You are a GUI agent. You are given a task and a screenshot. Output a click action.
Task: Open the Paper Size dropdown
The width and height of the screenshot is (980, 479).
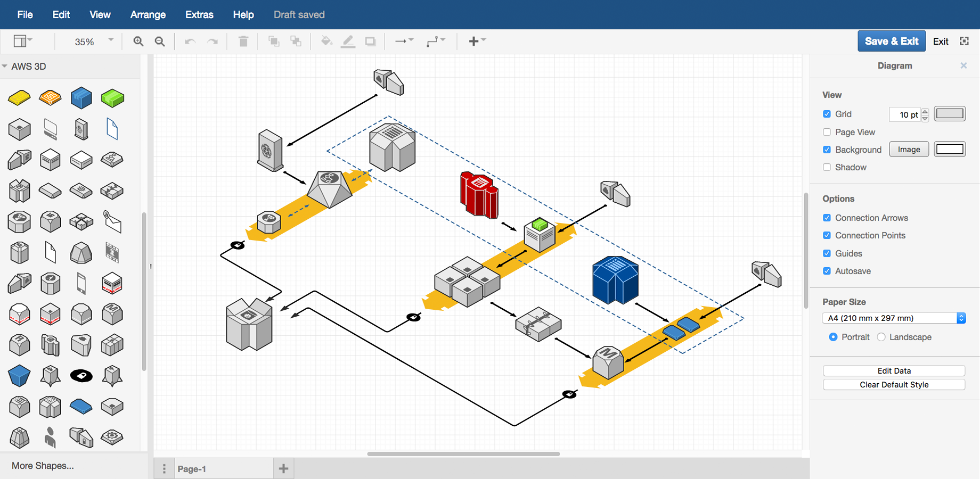[x=894, y=318]
